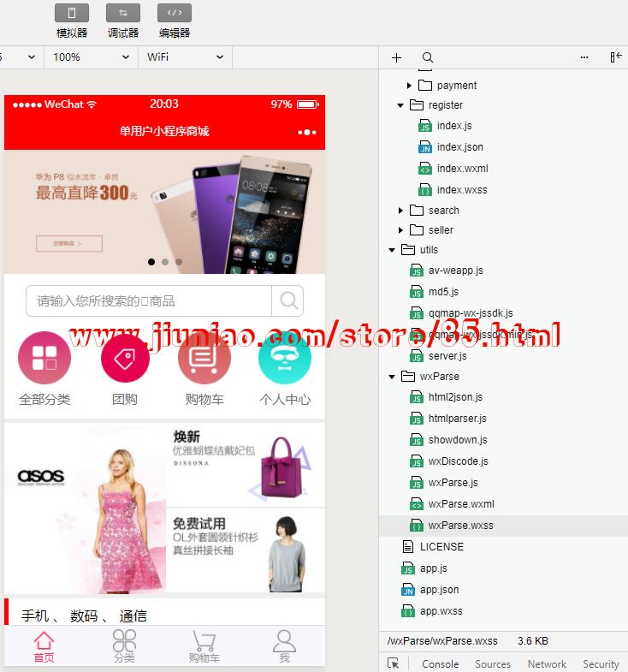Open the 购物车 round cart icon
The image size is (628, 672).
point(204,358)
